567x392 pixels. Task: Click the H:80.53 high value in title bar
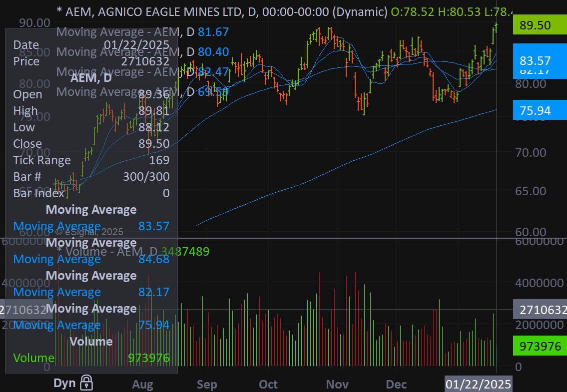pos(459,12)
